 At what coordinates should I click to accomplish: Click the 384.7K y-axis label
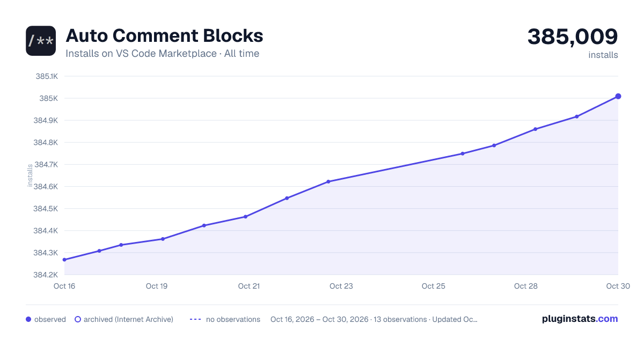click(46, 164)
